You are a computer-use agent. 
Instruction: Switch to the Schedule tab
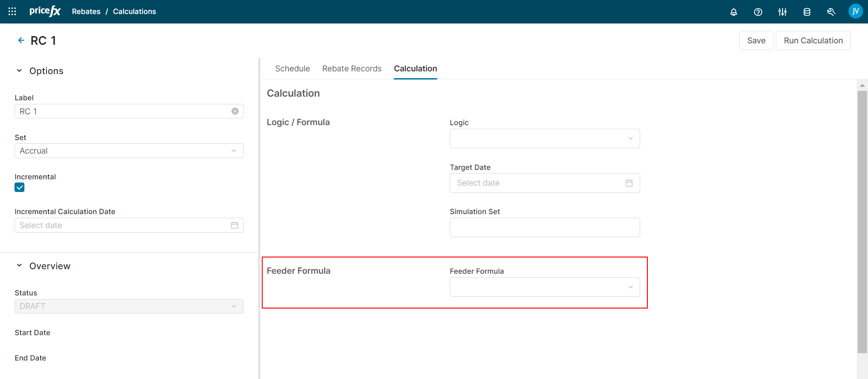292,69
